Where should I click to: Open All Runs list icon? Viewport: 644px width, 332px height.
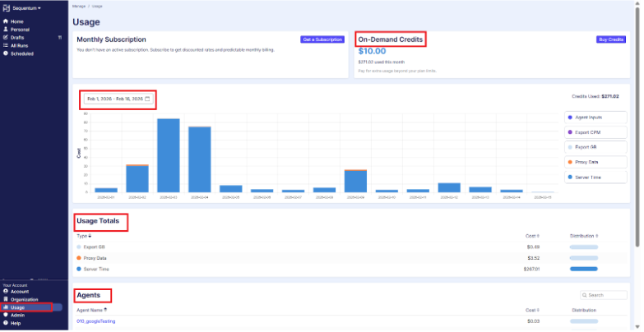(6, 46)
